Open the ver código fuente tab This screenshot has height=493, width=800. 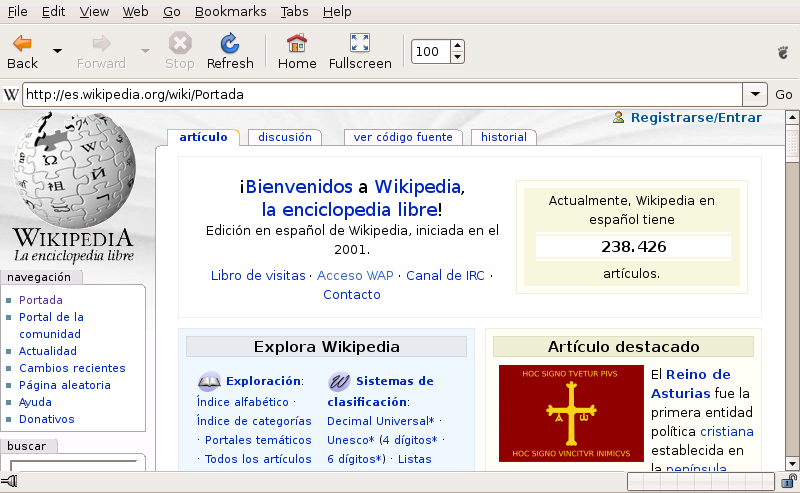click(403, 137)
